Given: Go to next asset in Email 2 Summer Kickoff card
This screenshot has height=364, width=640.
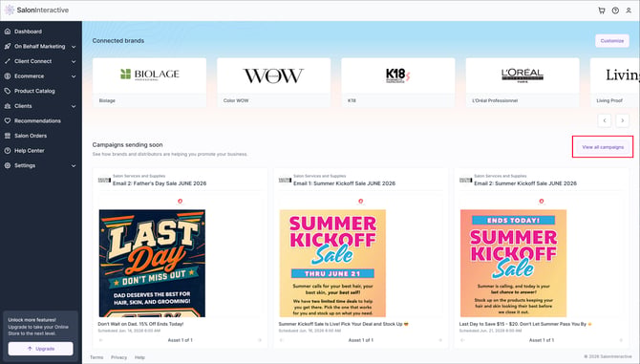Looking at the screenshot, I should click(x=621, y=340).
